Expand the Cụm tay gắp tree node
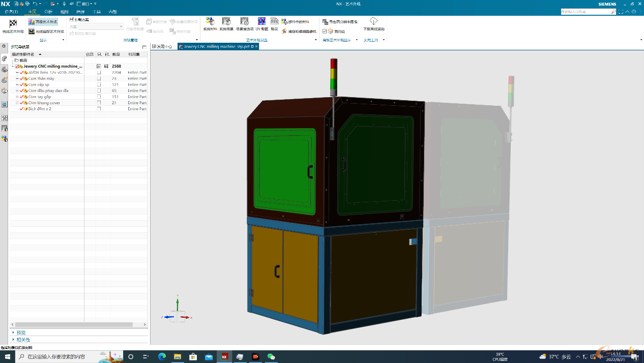The image size is (644, 363). tap(17, 97)
